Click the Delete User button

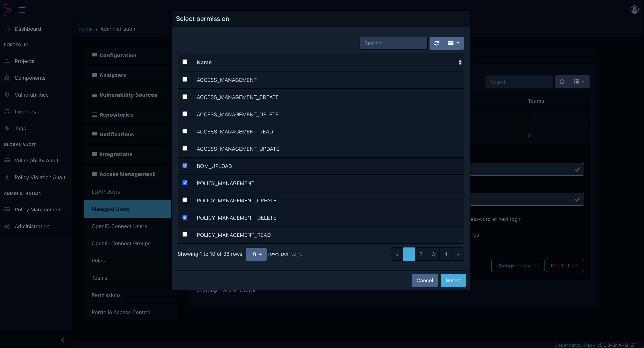[x=565, y=265]
